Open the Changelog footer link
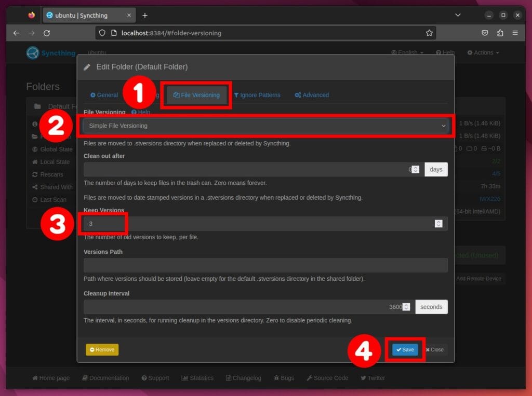This screenshot has width=532, height=396. point(244,378)
